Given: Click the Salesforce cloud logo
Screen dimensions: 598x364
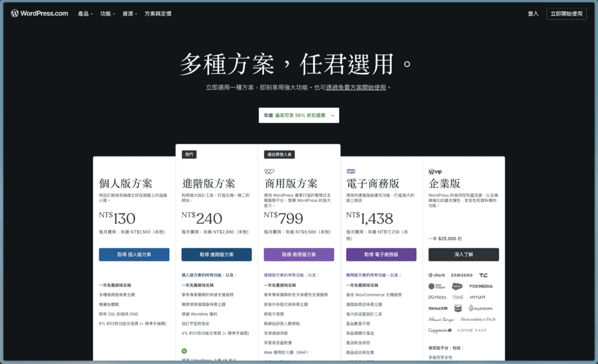Looking at the screenshot, I should [457, 286].
